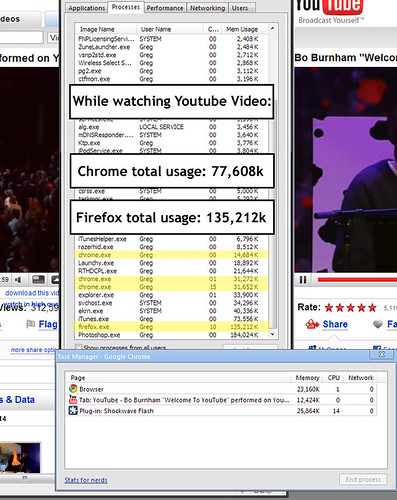Select the firefox.exe process row
This screenshot has height=500, width=397.
pyautogui.click(x=172, y=327)
